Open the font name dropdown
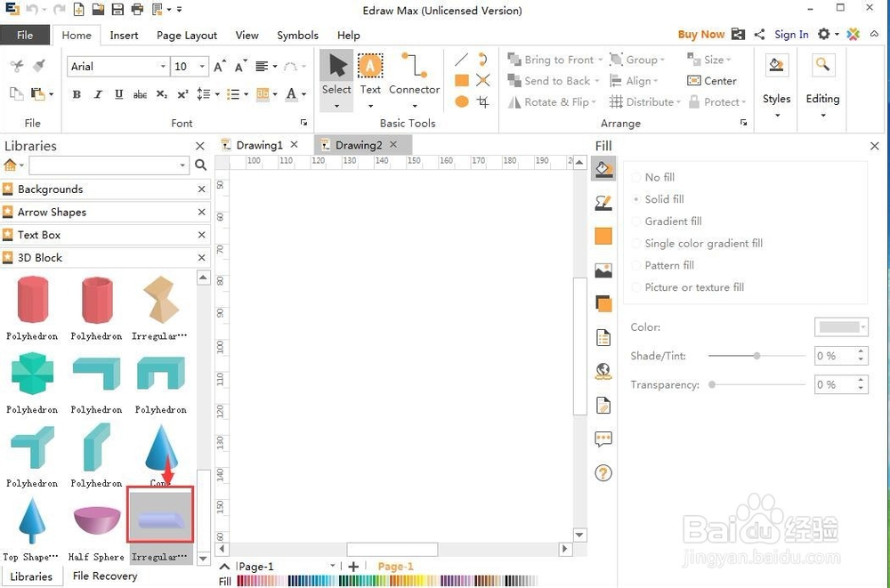This screenshot has width=890, height=588. 163,67
